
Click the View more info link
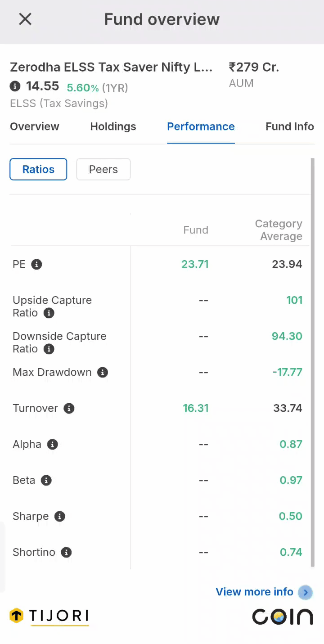point(254,592)
